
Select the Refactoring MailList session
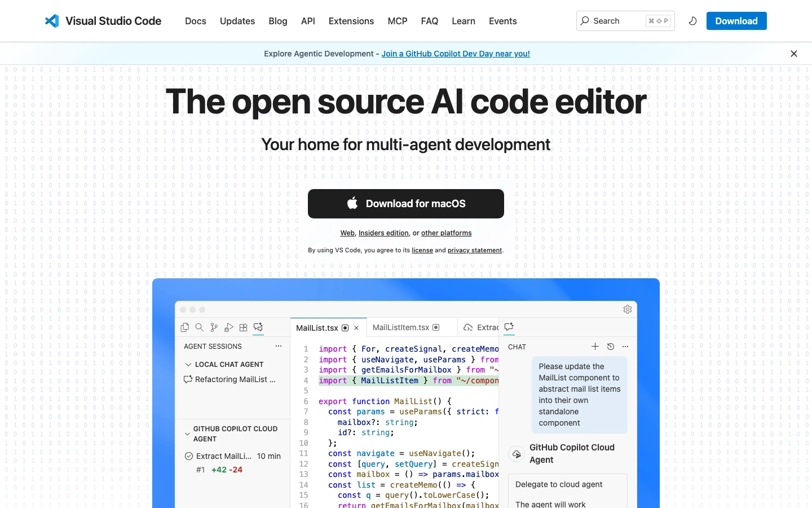point(235,379)
